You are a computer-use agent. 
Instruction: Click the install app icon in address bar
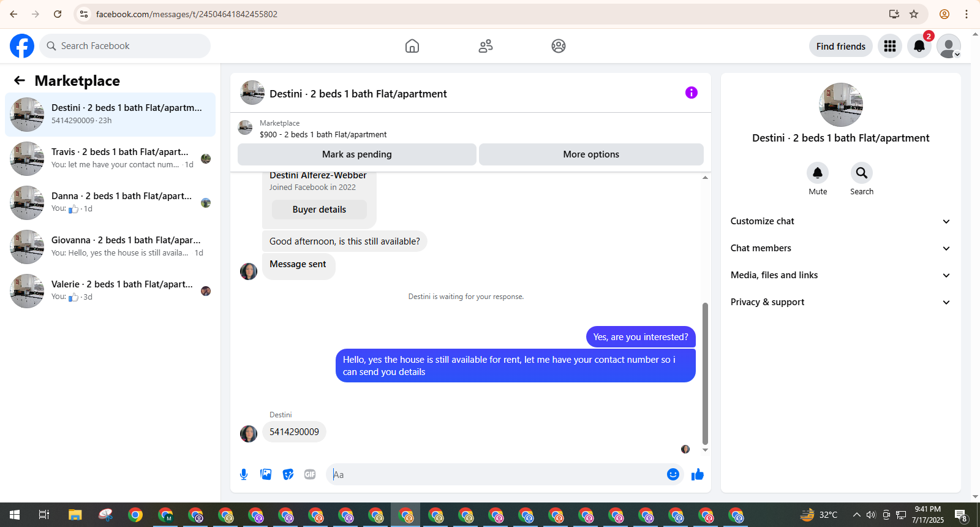(x=894, y=14)
